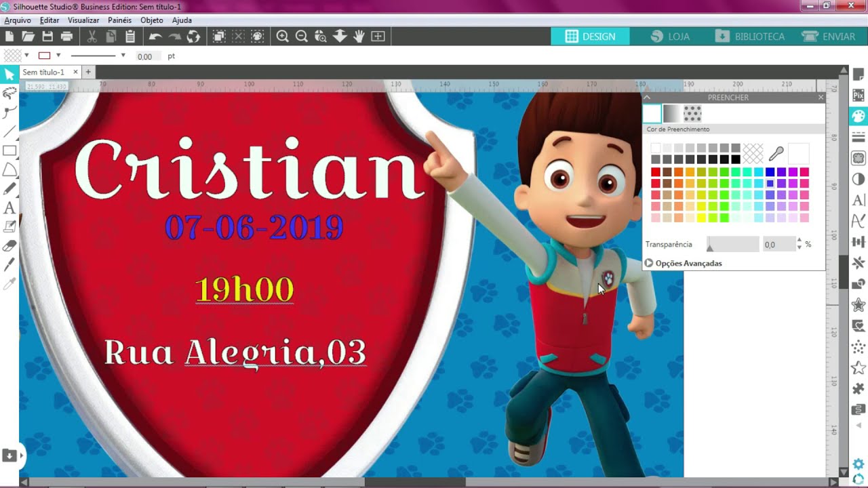Switch to the ENVIAR tab

[x=829, y=37]
